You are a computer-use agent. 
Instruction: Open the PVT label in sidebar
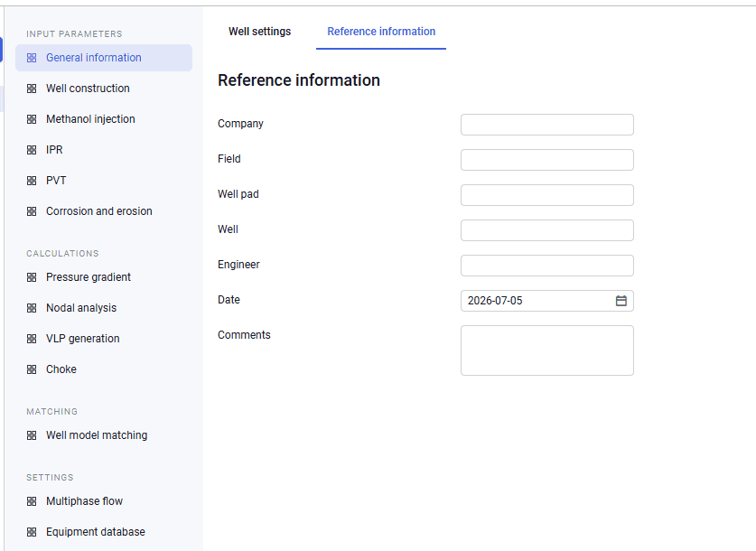(x=56, y=181)
